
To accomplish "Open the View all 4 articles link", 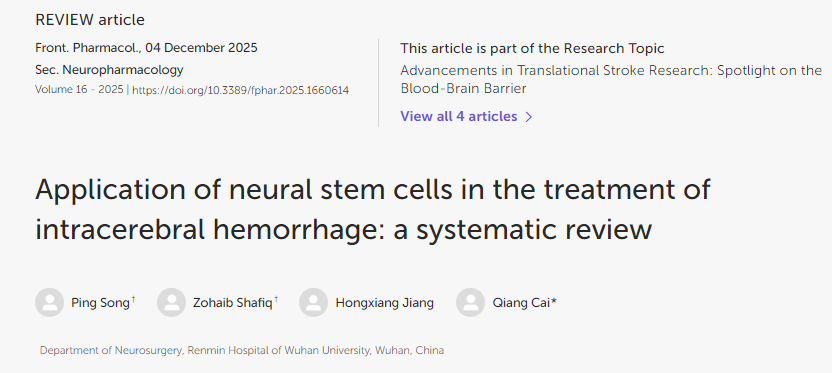I will click(x=459, y=116).
